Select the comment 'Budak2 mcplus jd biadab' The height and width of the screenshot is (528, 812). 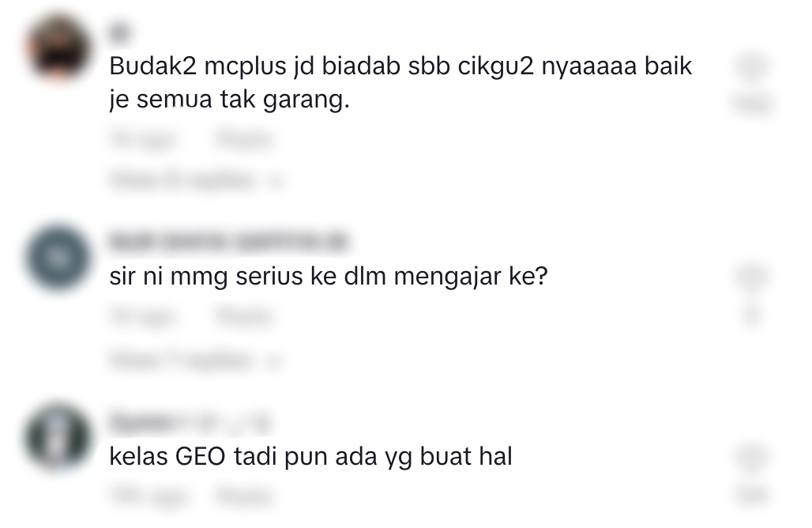pos(400,83)
